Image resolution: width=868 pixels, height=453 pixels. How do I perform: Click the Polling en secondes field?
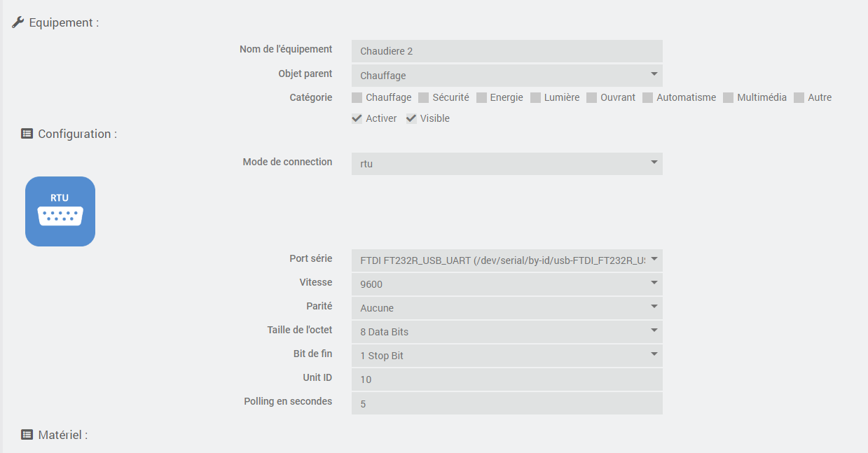(x=507, y=403)
